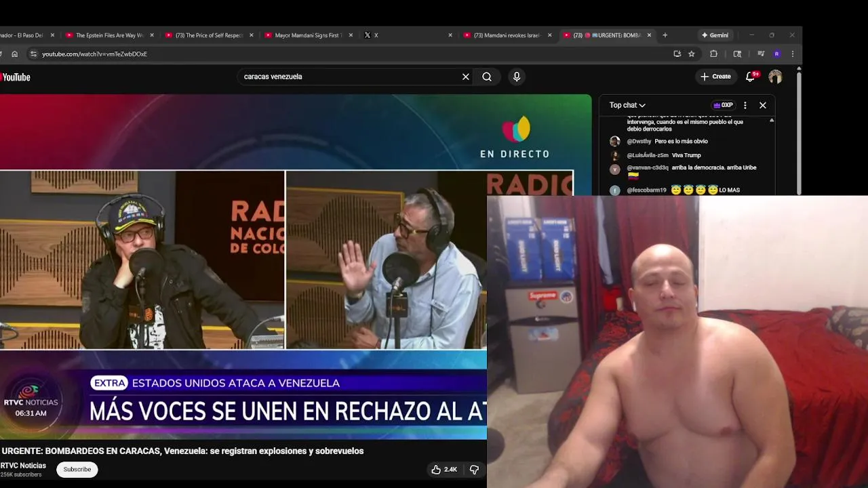Close the leftmost 'El Paso Del' tab

[x=52, y=35]
